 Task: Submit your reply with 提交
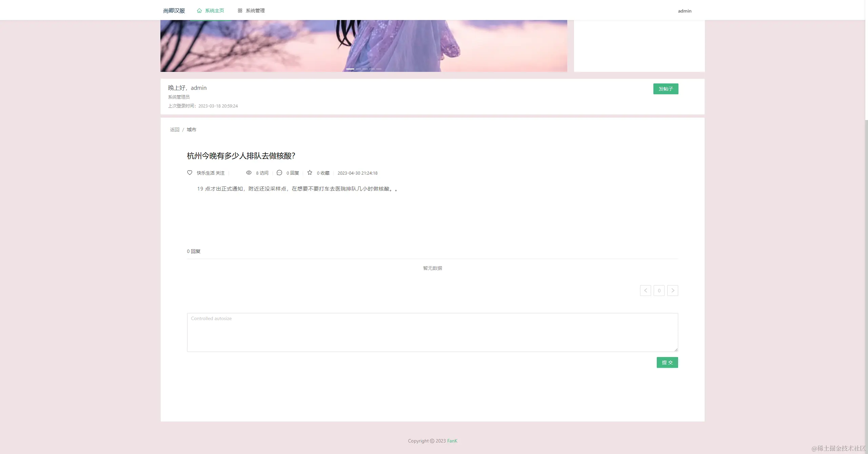click(667, 362)
